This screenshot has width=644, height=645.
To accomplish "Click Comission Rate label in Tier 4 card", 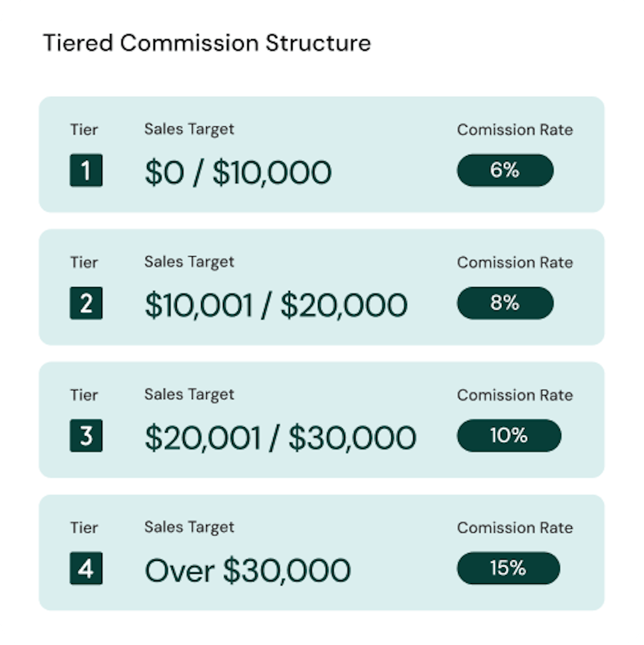I will (x=515, y=528).
